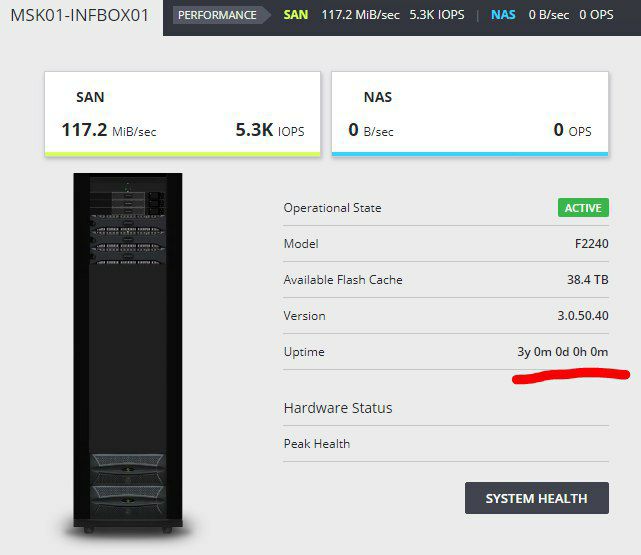Click the Peak Health status text
Screen dimensions: 641x555
[x=317, y=443]
